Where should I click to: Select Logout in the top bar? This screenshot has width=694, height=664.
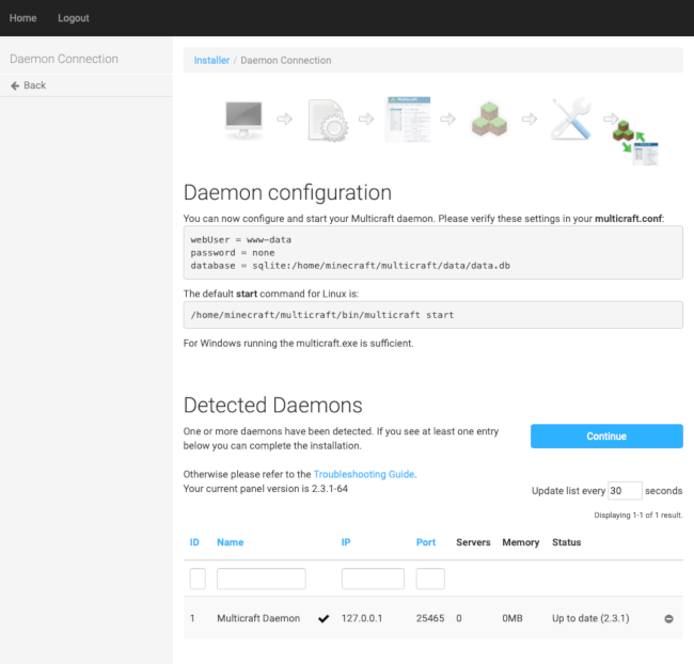coord(73,18)
